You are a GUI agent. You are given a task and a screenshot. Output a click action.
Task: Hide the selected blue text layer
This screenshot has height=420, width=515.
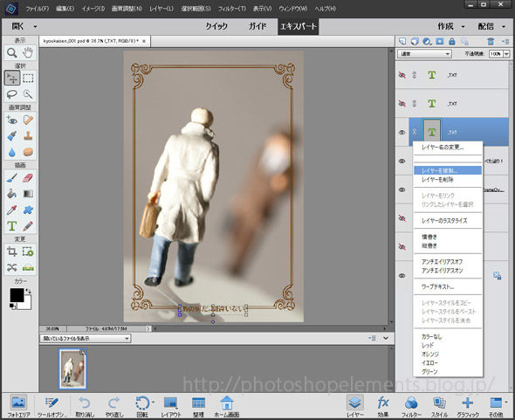pyautogui.click(x=402, y=133)
